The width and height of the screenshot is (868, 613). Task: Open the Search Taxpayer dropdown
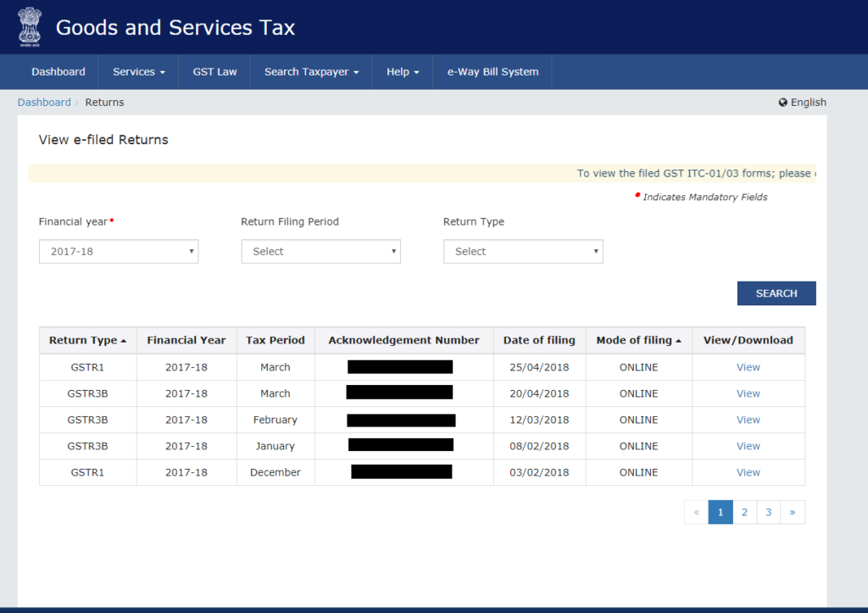point(310,71)
